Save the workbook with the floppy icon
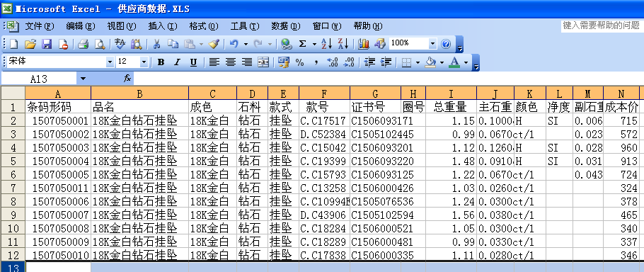Image resolution: width=644 pixels, height=272 pixels. pos(47,44)
